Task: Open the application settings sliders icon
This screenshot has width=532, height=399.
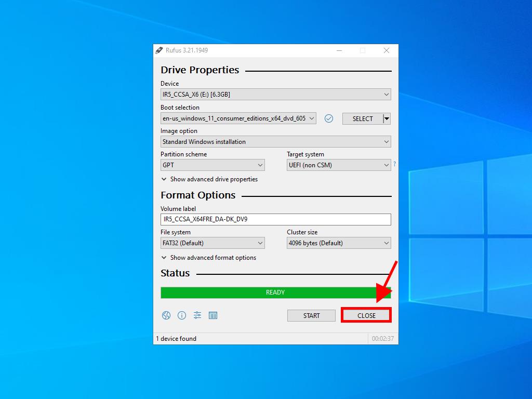Action: pos(197,315)
